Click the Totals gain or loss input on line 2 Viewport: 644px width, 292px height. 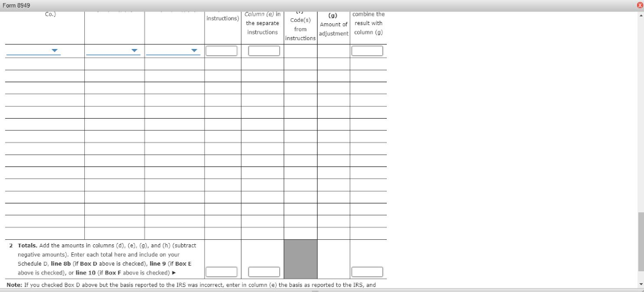(367, 272)
